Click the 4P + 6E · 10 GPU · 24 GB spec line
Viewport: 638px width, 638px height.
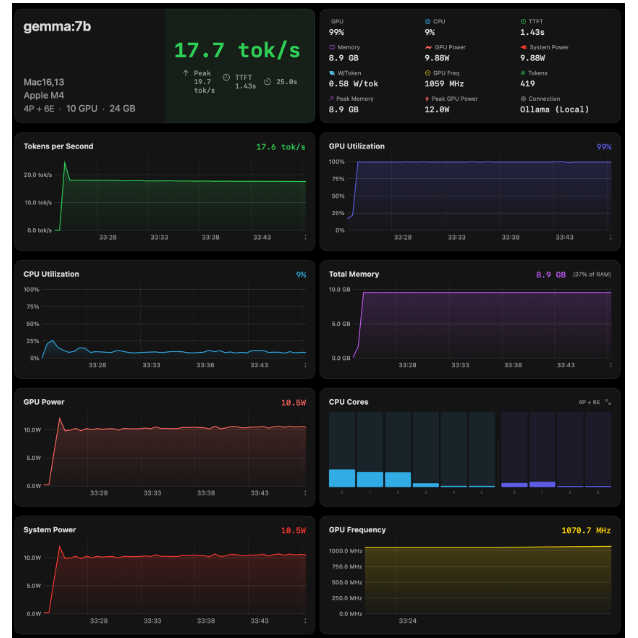tap(79, 109)
